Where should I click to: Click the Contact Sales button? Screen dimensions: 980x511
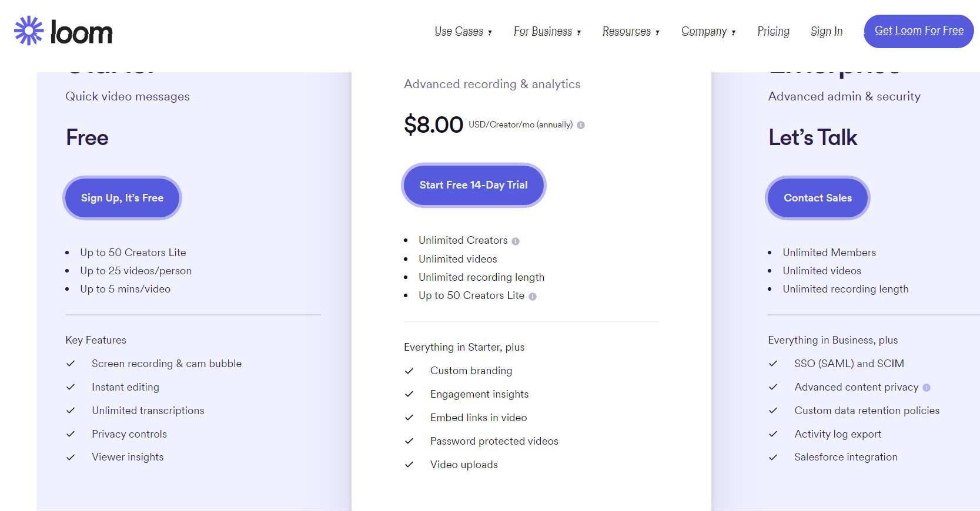817,198
